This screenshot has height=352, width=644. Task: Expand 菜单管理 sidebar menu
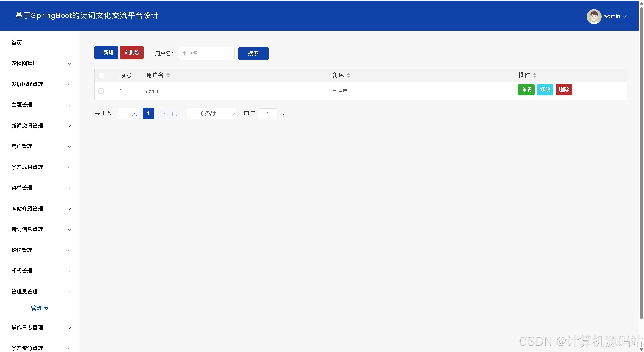coord(40,188)
